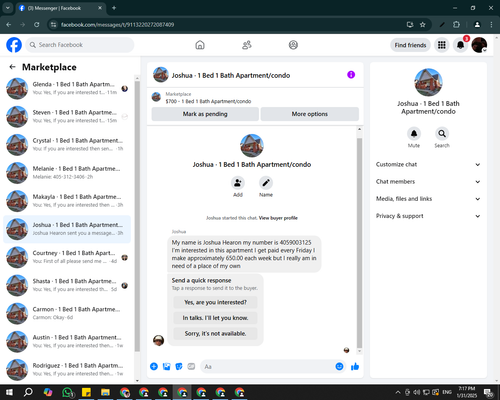Open Friends icon in top navigation
The width and height of the screenshot is (500, 400).
pos(247,45)
